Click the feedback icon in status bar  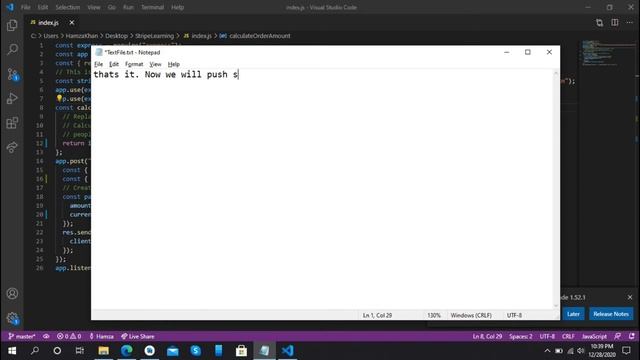[618, 336]
